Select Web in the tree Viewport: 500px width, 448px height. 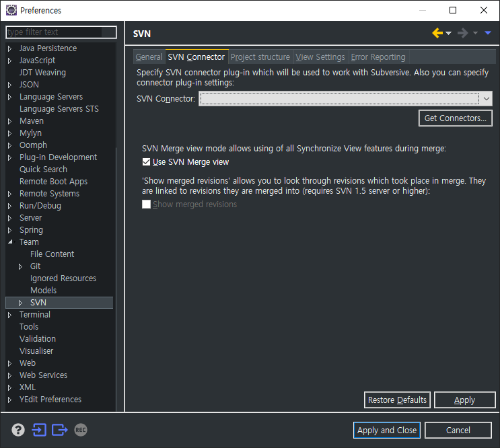click(x=28, y=363)
